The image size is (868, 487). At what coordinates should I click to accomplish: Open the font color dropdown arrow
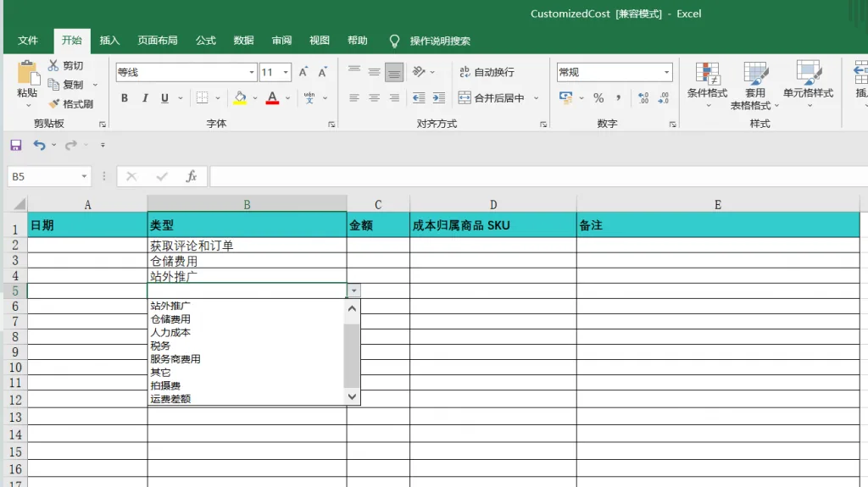pyautogui.click(x=288, y=98)
